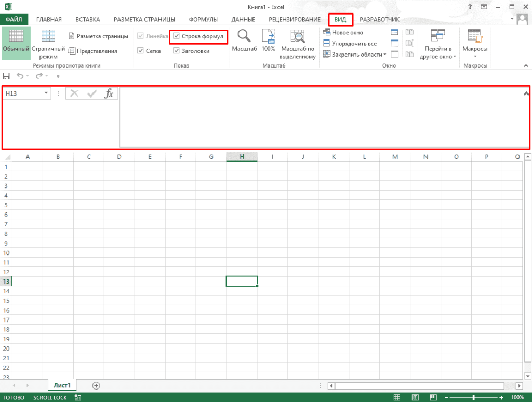Click the fx insert function button

pos(109,93)
